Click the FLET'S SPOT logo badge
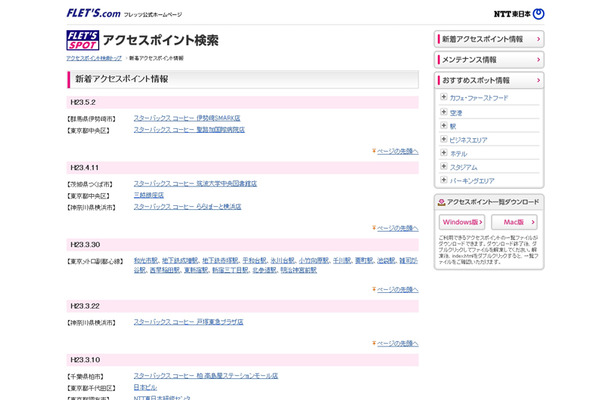The width and height of the screenshot is (610, 400). 82,40
